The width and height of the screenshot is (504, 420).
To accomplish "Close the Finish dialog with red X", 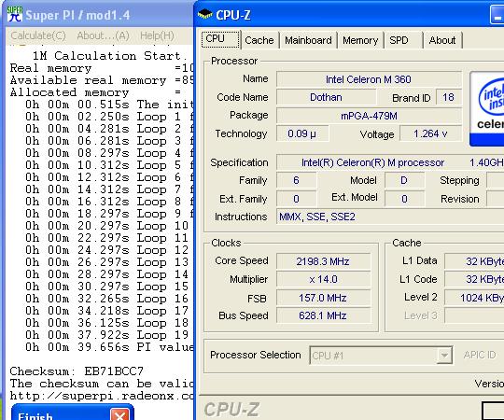I will pos(119,414).
